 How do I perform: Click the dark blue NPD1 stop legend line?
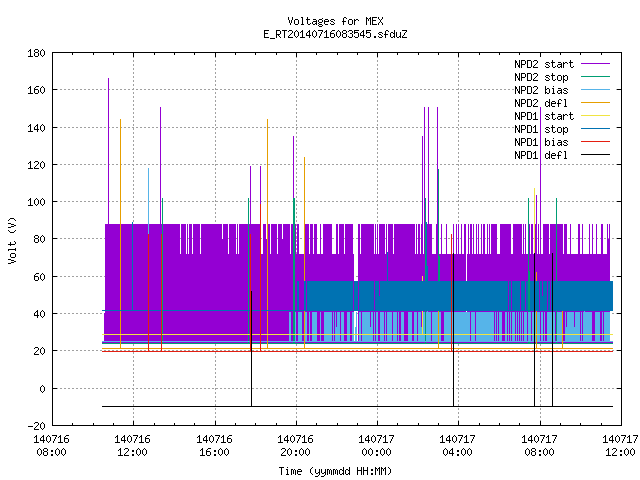pos(595,129)
